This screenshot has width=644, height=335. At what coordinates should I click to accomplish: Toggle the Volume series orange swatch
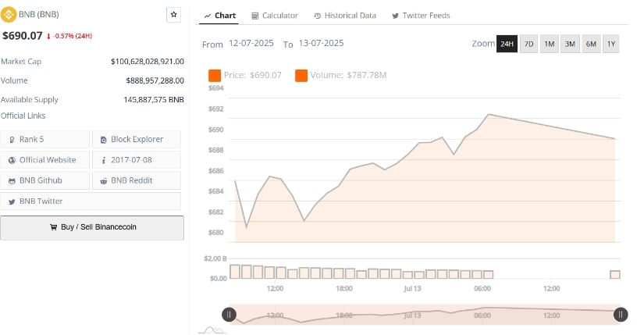coord(301,75)
